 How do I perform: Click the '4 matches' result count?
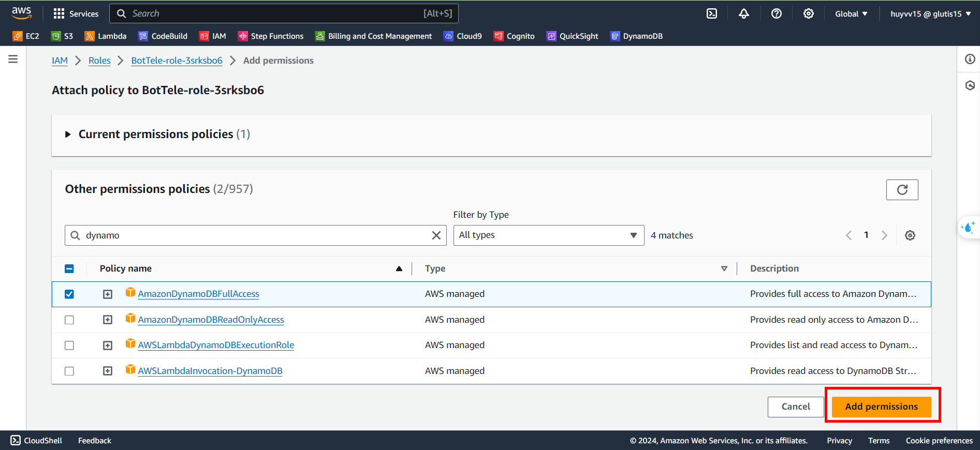(672, 235)
